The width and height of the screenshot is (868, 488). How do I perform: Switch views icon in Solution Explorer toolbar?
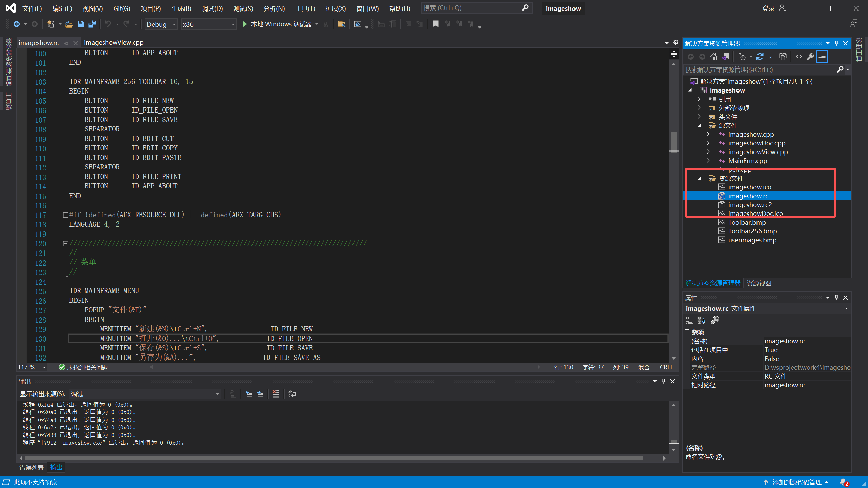(x=725, y=57)
